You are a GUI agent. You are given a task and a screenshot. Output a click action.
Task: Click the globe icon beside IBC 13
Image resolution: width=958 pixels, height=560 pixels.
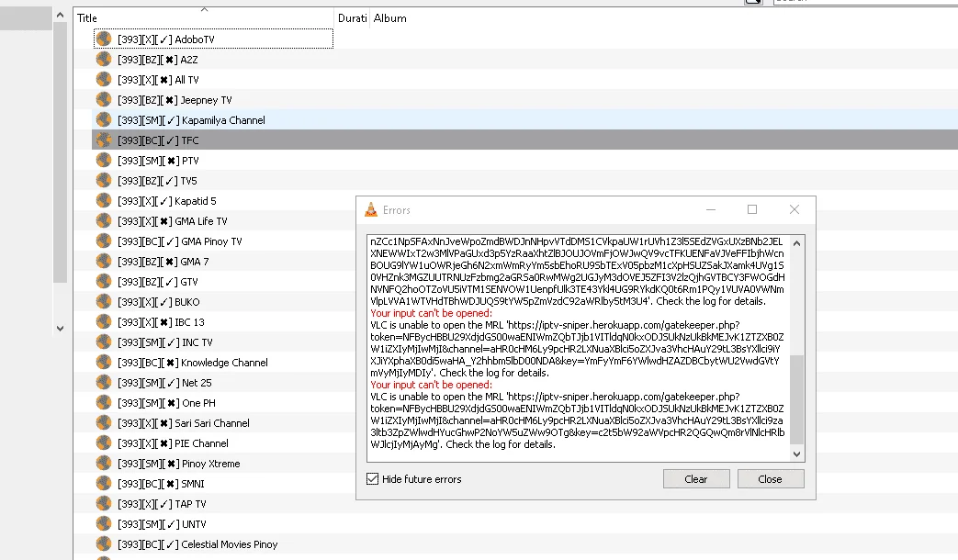tap(104, 321)
